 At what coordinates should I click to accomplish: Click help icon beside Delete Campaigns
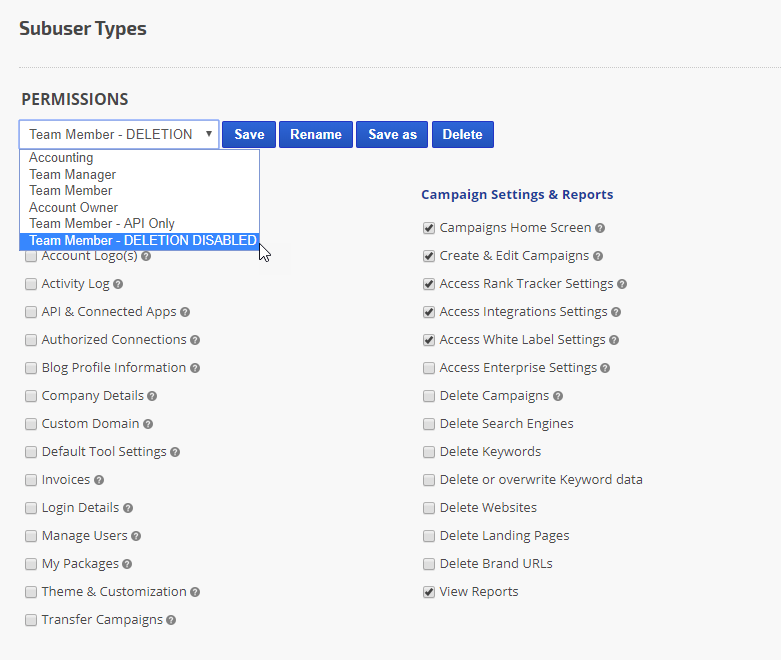(558, 396)
